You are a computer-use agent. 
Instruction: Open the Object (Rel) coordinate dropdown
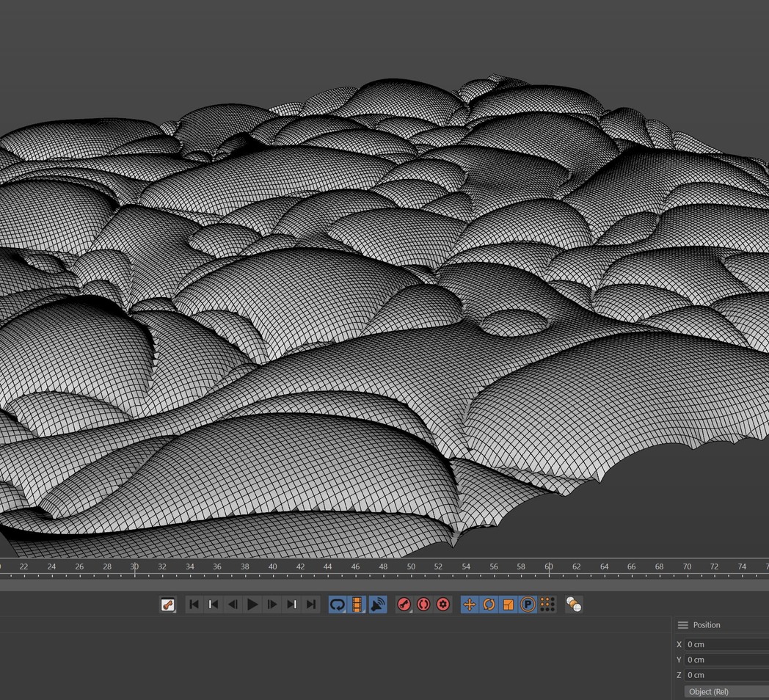tap(725, 692)
